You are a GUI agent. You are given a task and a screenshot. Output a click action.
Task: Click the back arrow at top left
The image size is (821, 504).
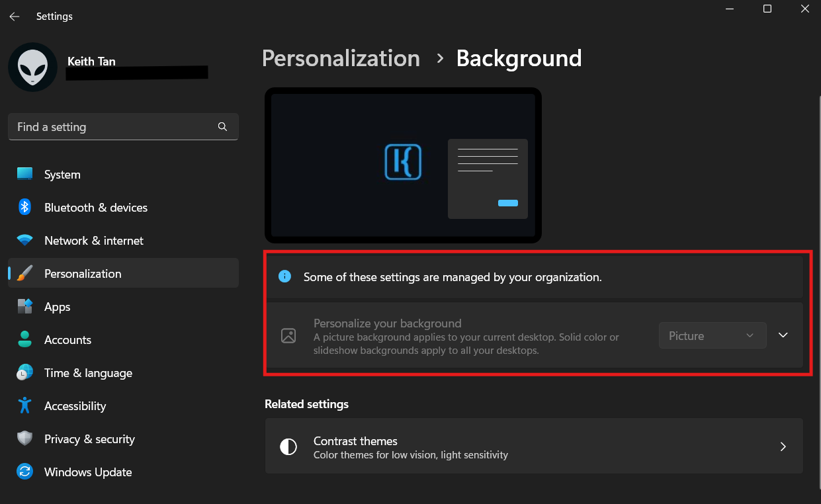tap(14, 16)
